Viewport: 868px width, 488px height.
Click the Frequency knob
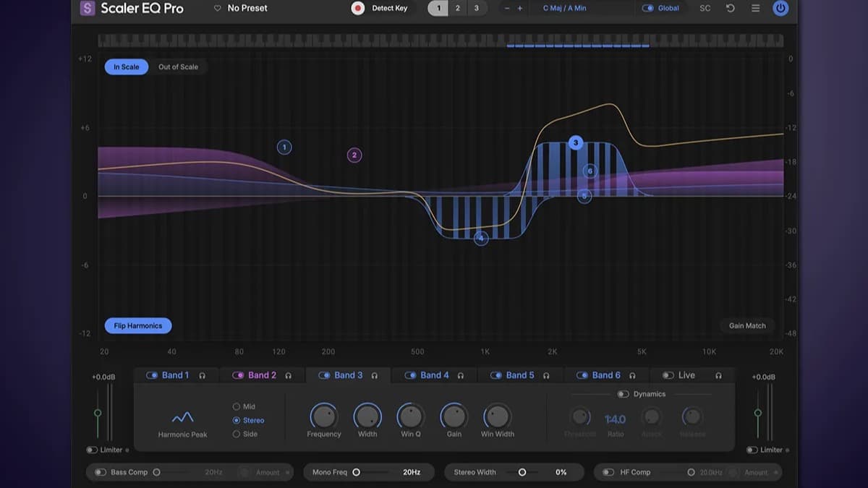(x=323, y=416)
